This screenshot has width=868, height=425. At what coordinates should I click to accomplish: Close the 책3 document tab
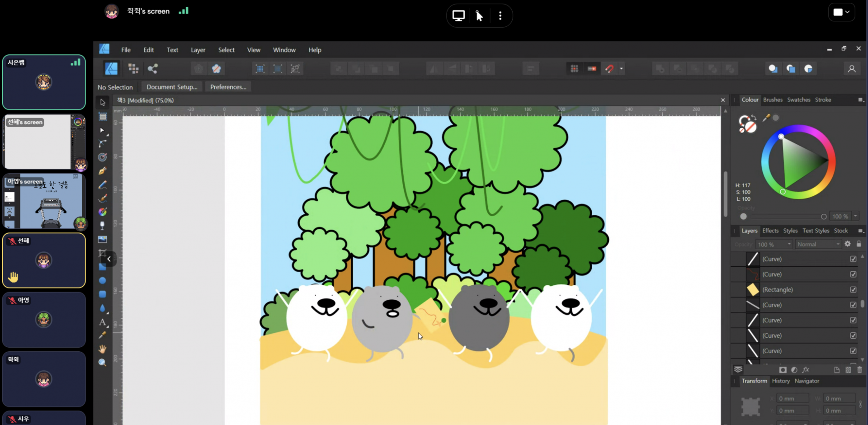723,100
